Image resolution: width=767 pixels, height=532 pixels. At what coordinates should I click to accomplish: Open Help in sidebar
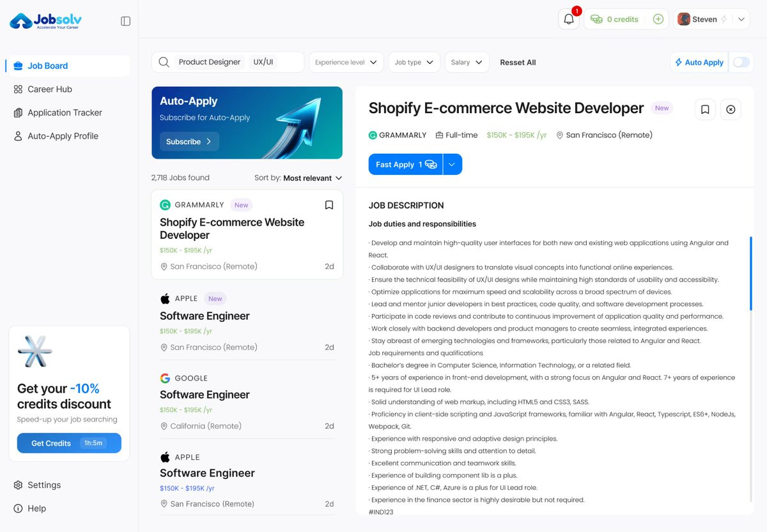tap(30, 508)
